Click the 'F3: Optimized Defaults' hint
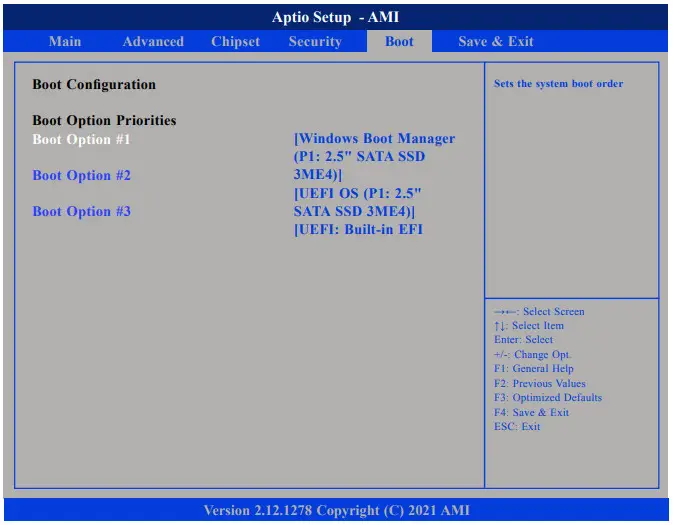This screenshot has height=525, width=673. [x=548, y=398]
